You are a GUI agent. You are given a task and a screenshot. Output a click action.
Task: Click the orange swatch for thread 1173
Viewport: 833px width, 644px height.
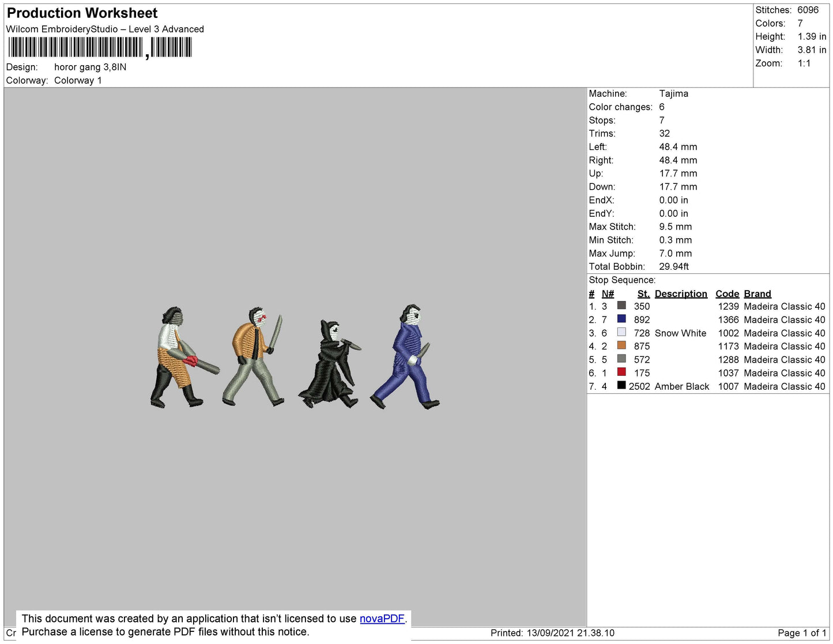tap(621, 345)
